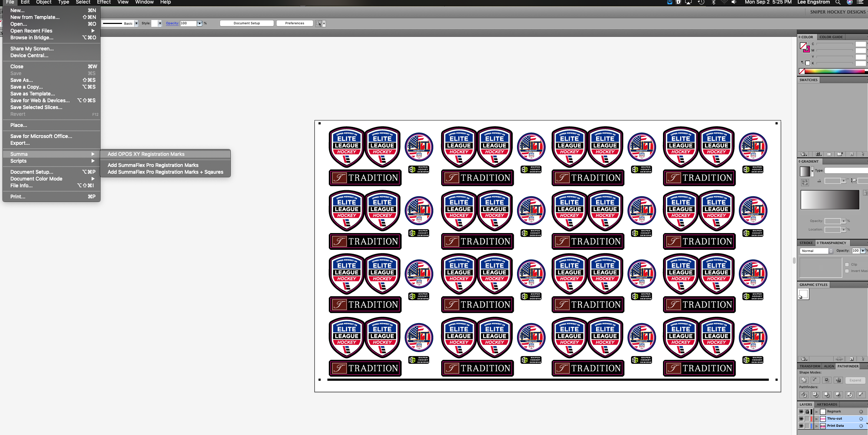Switch to the Artboards tab
868x435 pixels.
tap(827, 405)
